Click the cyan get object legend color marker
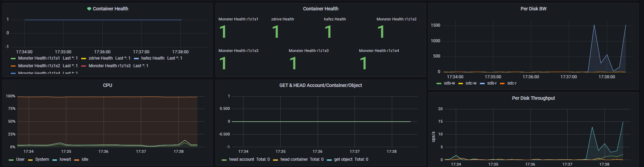Viewport: 644px width, 167px height. click(x=329, y=160)
